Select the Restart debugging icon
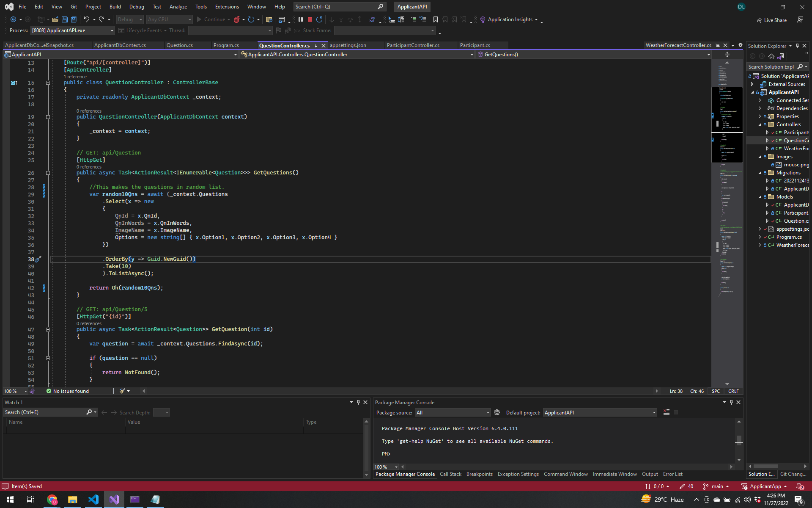Viewport: 812px width, 508px height. 320,19
